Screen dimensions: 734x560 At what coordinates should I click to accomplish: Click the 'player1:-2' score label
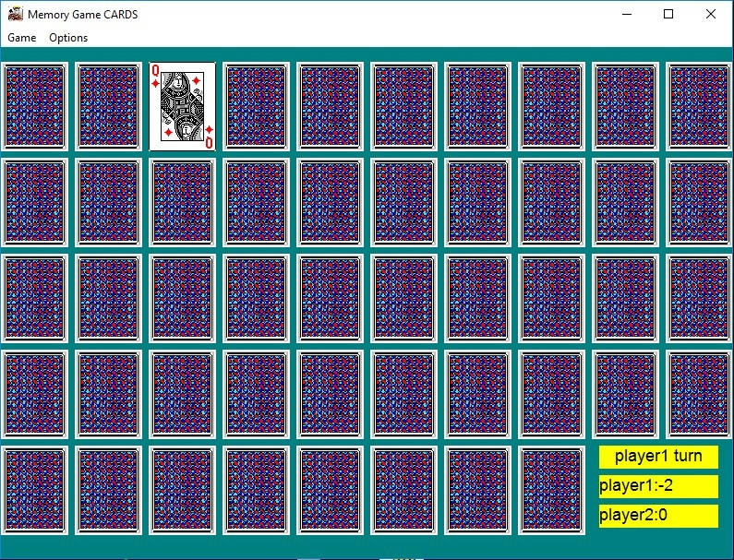click(658, 486)
